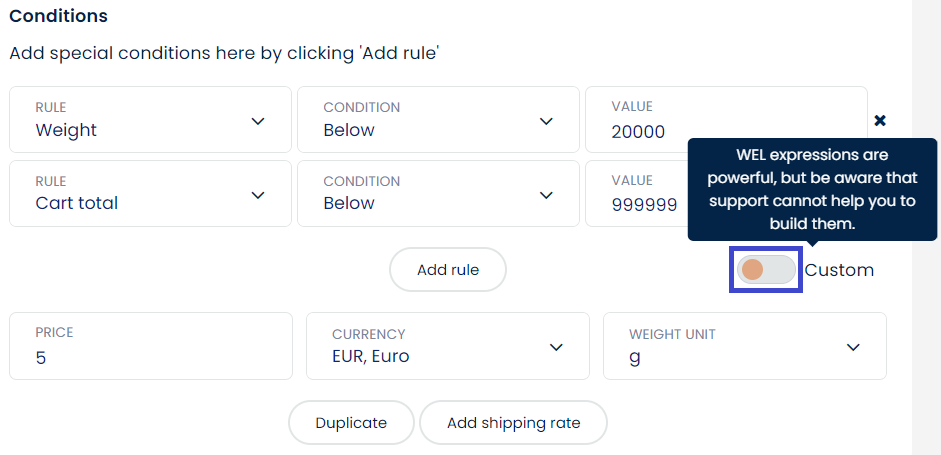Enable the Custom WEL expression toggle
Viewport: 941px width, 455px height.
tap(766, 270)
